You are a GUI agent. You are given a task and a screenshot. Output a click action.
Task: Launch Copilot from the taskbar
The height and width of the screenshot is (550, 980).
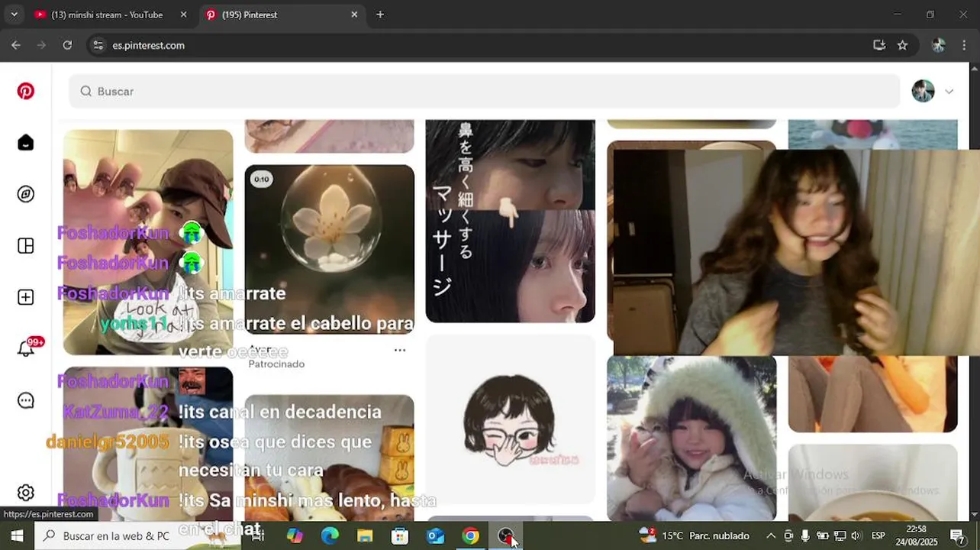(295, 536)
